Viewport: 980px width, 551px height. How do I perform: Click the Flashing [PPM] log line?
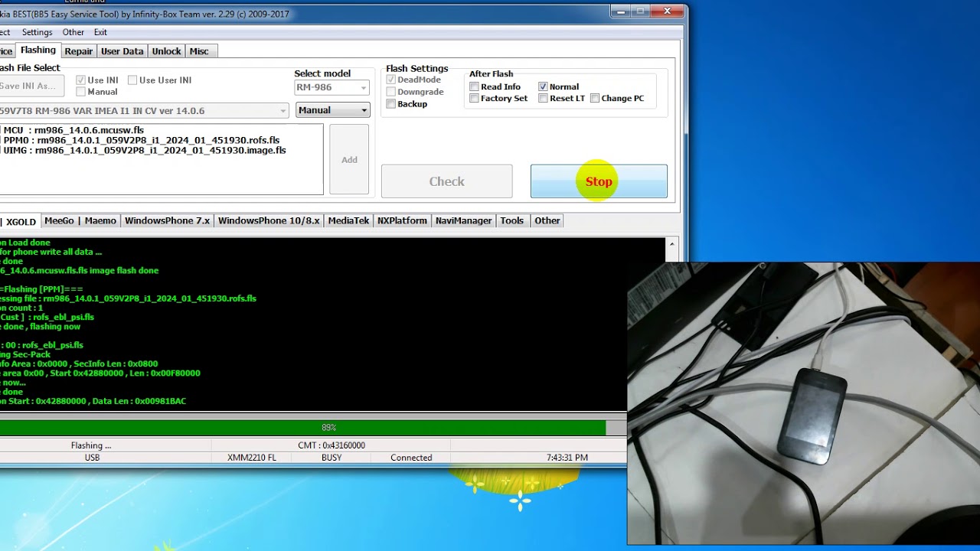[42, 289]
